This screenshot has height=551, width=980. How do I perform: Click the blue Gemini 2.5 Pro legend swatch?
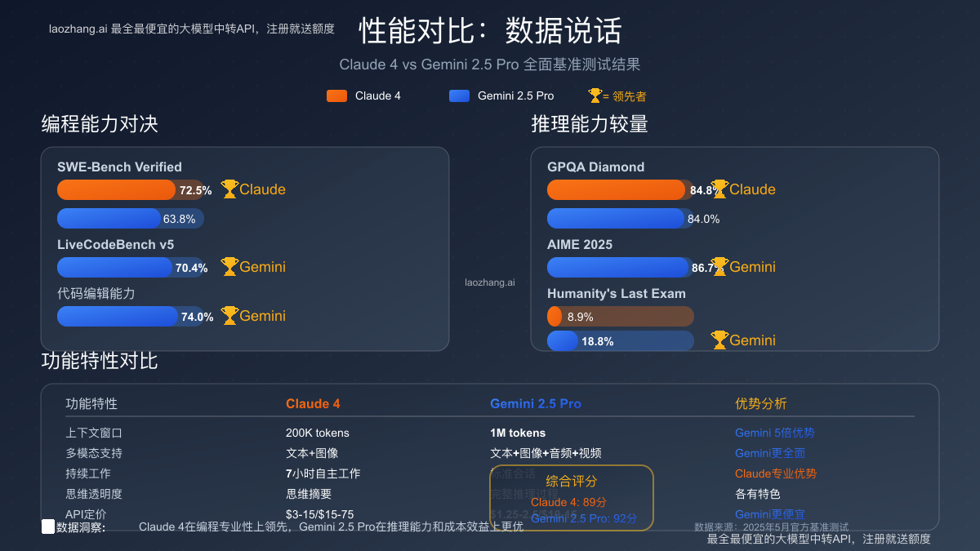pos(460,96)
